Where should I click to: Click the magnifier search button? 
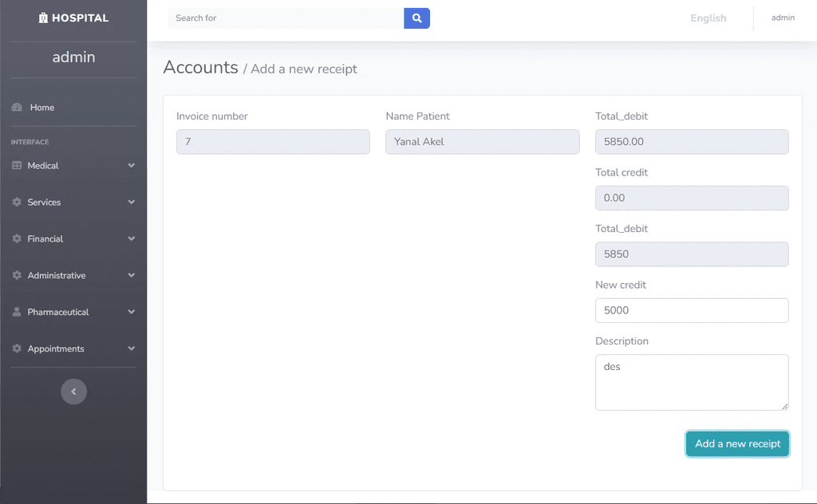(416, 18)
